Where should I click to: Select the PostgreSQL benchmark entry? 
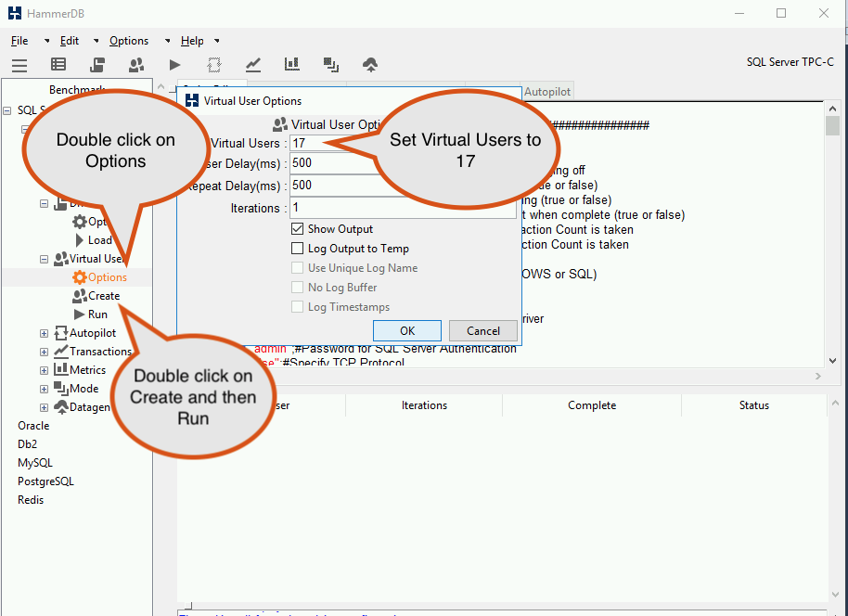point(46,481)
